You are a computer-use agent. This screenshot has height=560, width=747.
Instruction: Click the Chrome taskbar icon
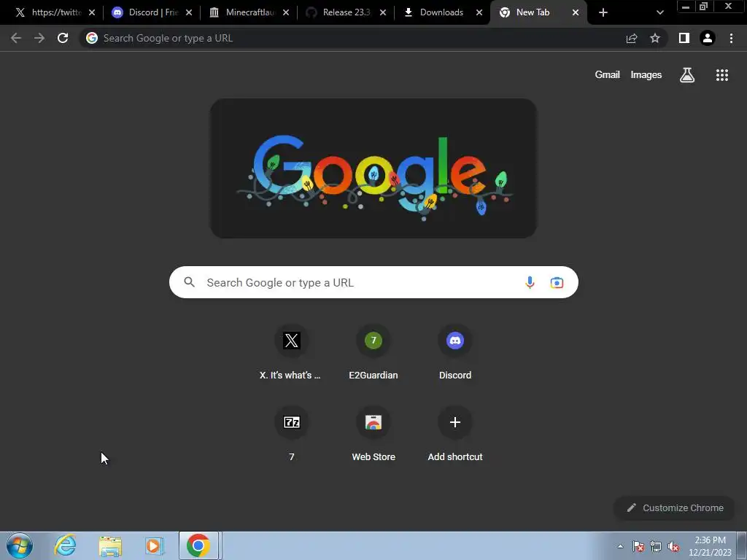pyautogui.click(x=198, y=545)
